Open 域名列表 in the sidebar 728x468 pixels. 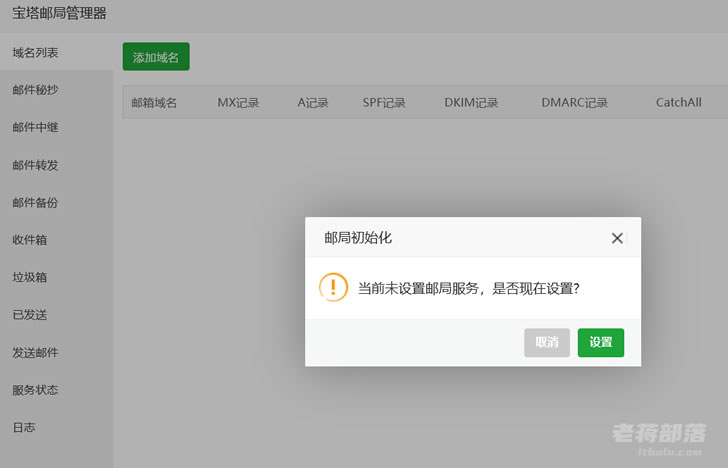(57, 52)
